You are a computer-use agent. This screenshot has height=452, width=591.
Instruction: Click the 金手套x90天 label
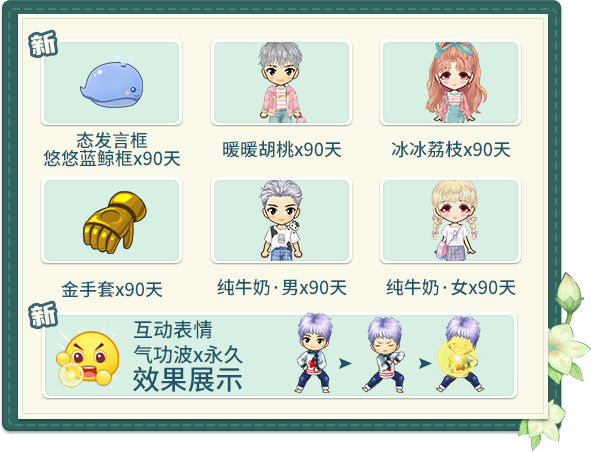click(112, 290)
